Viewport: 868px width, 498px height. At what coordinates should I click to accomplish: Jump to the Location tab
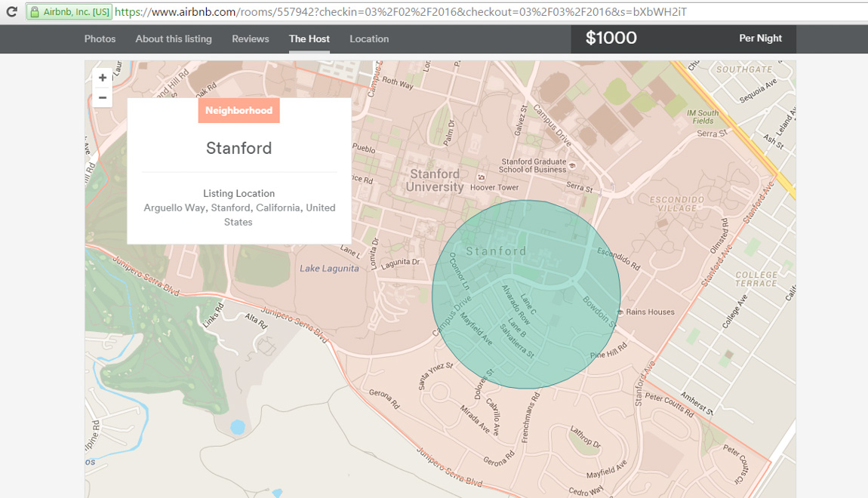(369, 38)
